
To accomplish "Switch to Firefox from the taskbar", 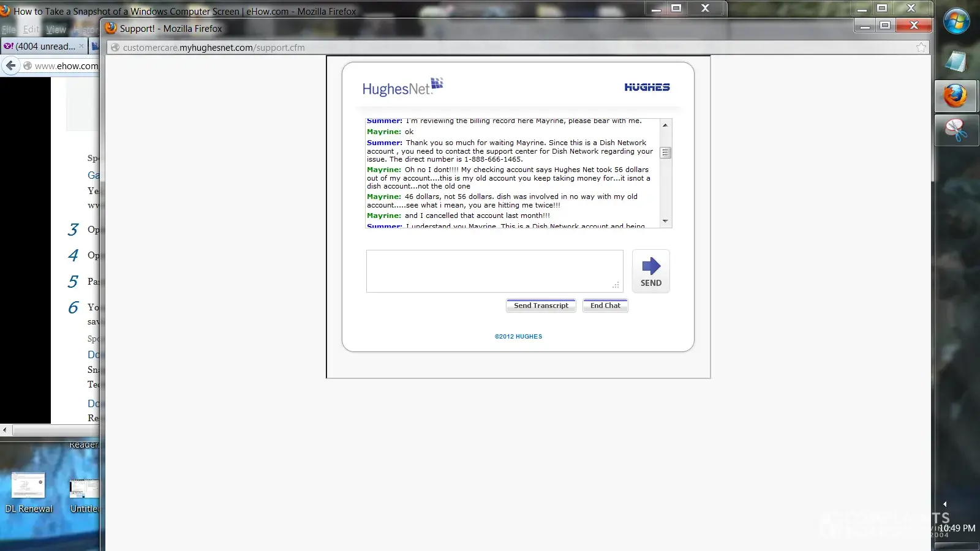I will pos(956,96).
